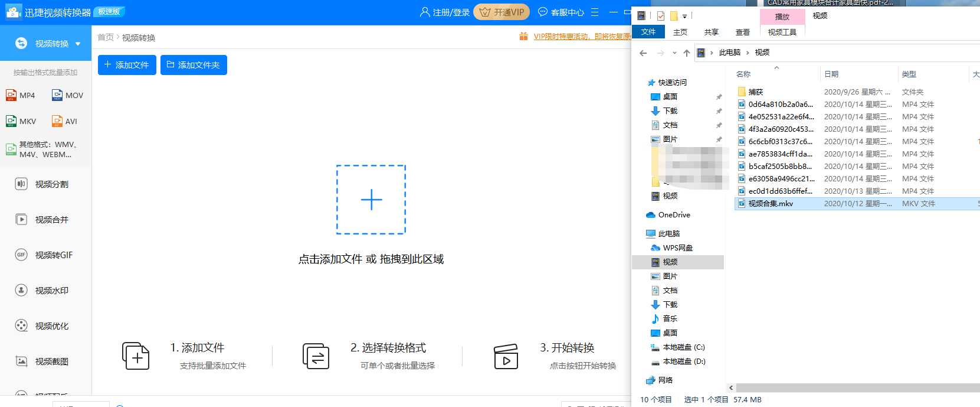The width and height of the screenshot is (980, 407).
Task: Select the 捕获 folder
Action: (755, 92)
